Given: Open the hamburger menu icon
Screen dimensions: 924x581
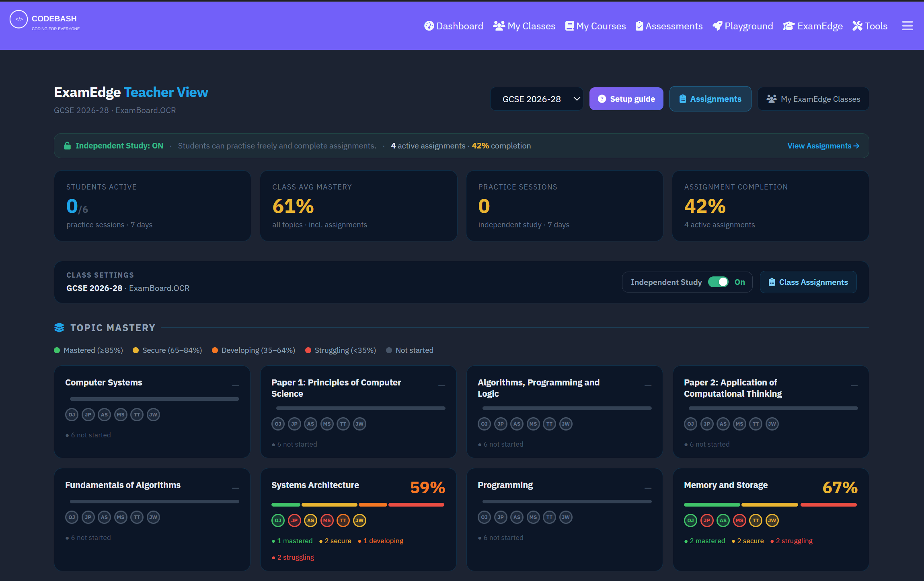Looking at the screenshot, I should click(x=907, y=26).
